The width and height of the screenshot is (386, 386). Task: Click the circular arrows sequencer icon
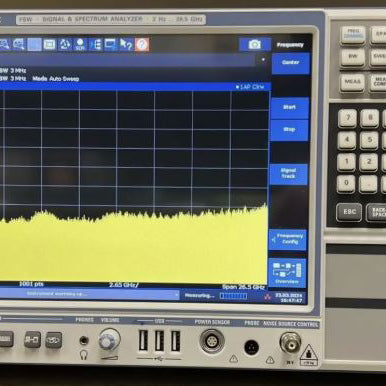click(x=65, y=44)
